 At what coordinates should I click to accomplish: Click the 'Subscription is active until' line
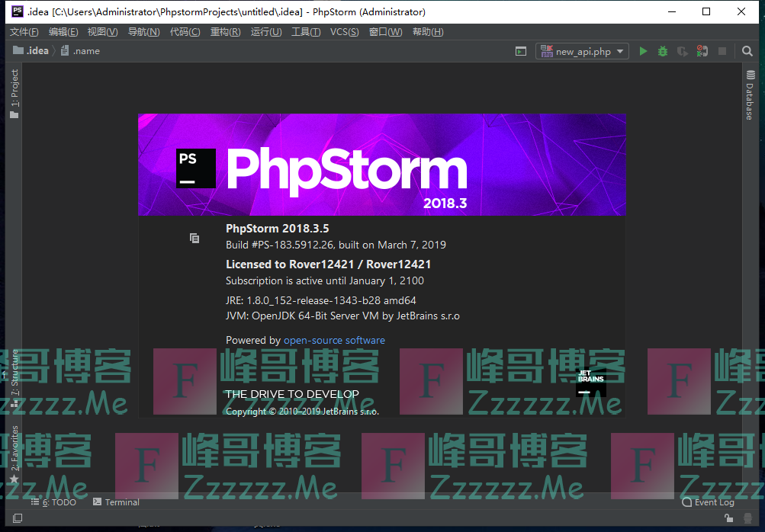[325, 281]
